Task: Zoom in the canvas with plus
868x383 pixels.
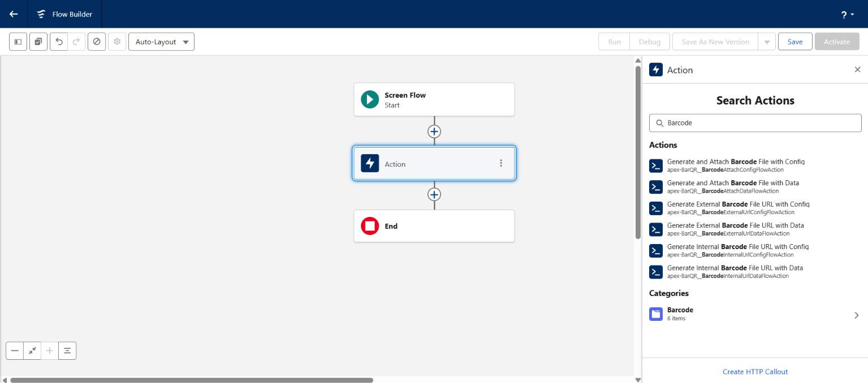Action: [50, 351]
